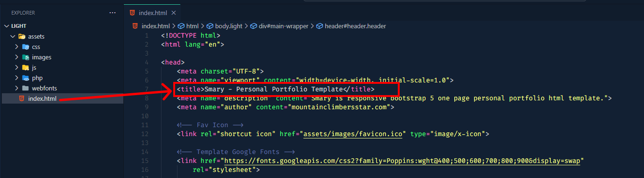Expand the images folder chevron
The width and height of the screenshot is (644, 178).
[17, 57]
